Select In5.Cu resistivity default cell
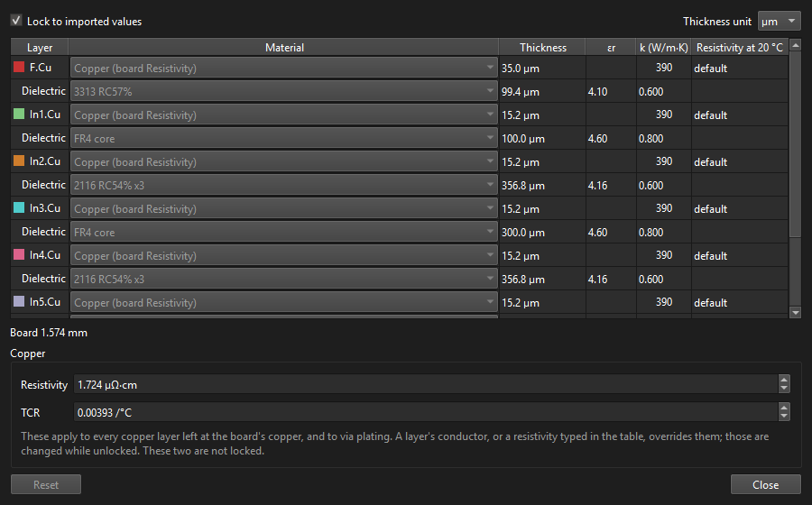 (740, 302)
